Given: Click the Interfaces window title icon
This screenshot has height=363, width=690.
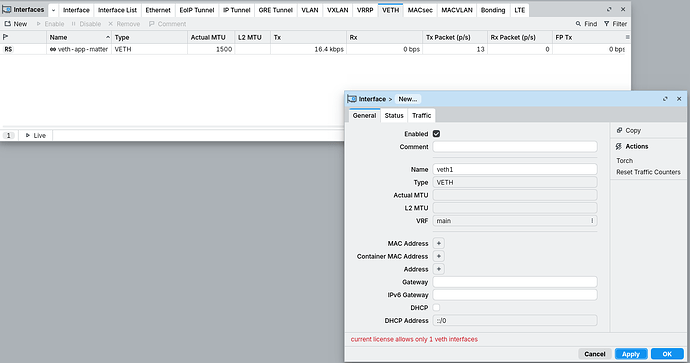Looking at the screenshot, I should tap(7, 10).
